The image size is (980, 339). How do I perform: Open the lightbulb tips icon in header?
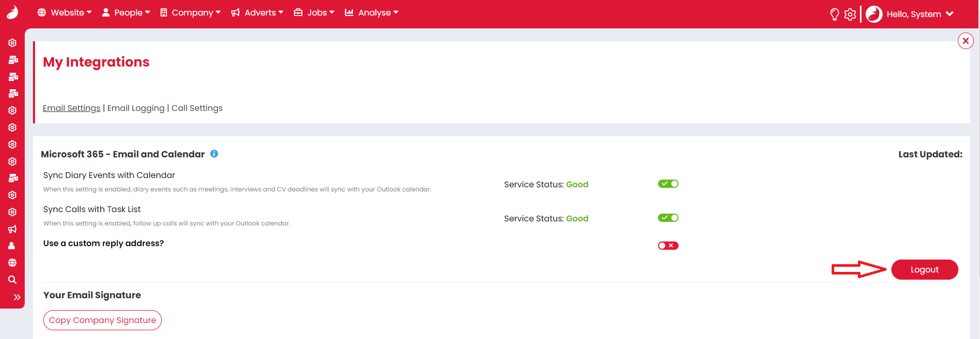[835, 14]
